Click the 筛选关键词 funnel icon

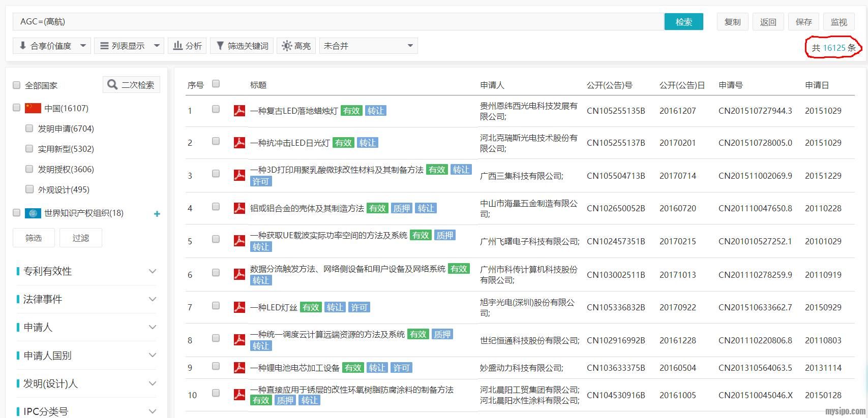220,46
